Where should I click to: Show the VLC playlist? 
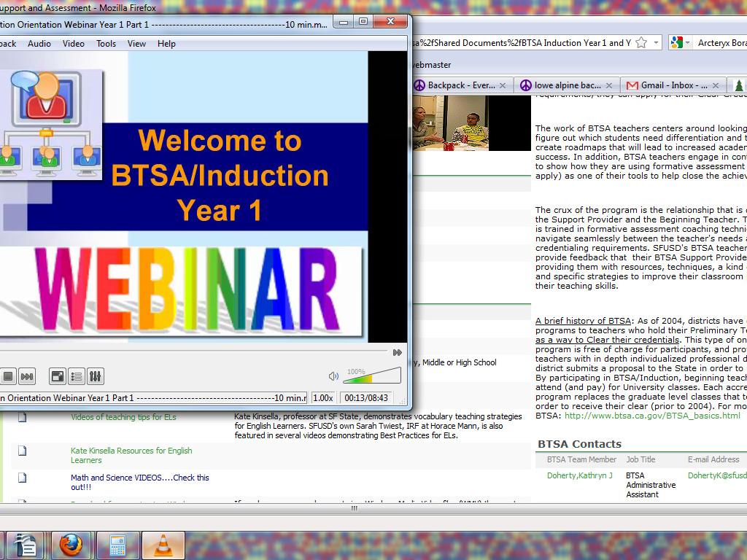(x=77, y=376)
